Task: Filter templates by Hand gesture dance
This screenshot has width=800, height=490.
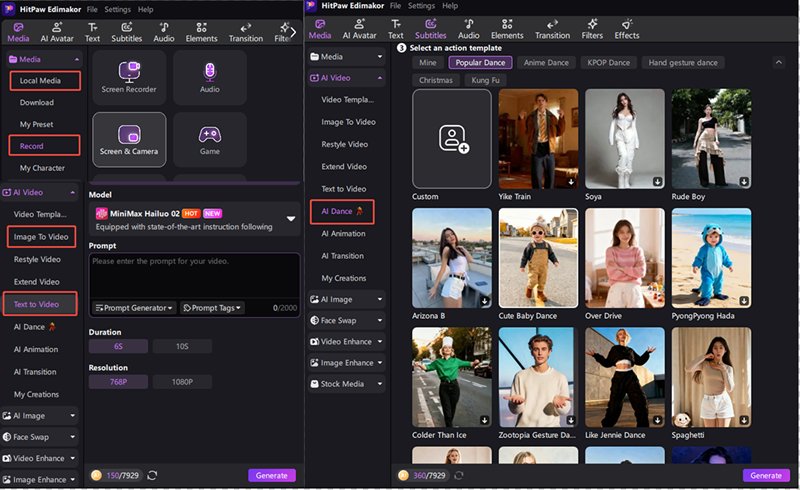Action: pos(683,63)
